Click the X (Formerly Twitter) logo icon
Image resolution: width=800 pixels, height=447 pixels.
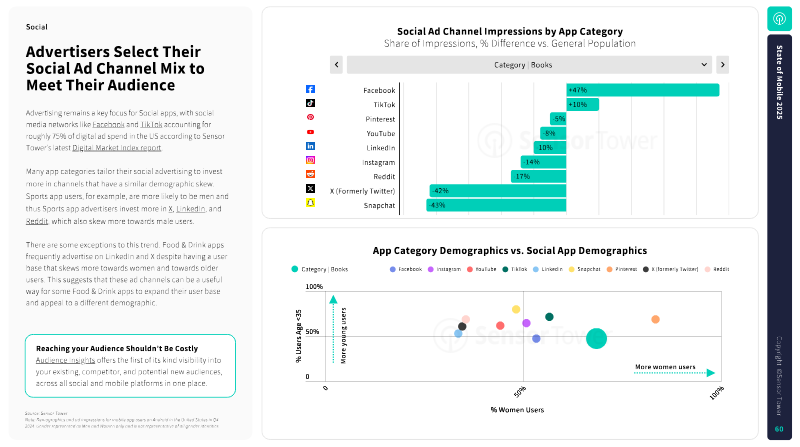(x=310, y=189)
